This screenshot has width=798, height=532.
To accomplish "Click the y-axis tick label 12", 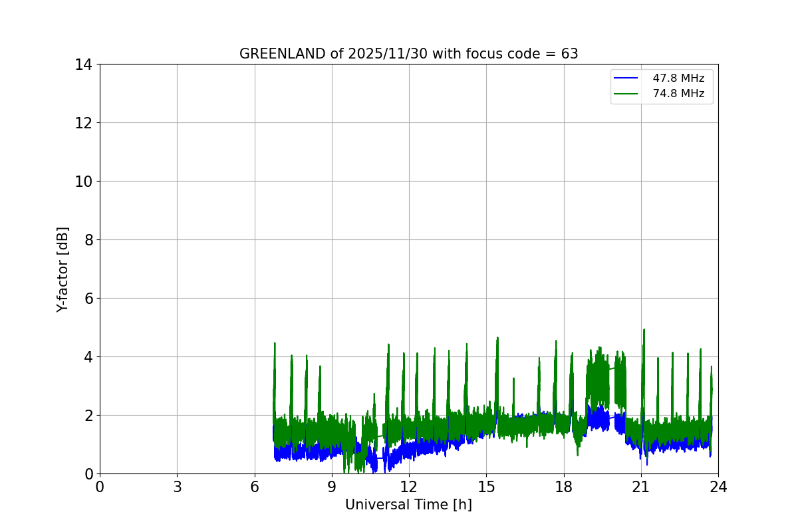I will click(x=84, y=123).
